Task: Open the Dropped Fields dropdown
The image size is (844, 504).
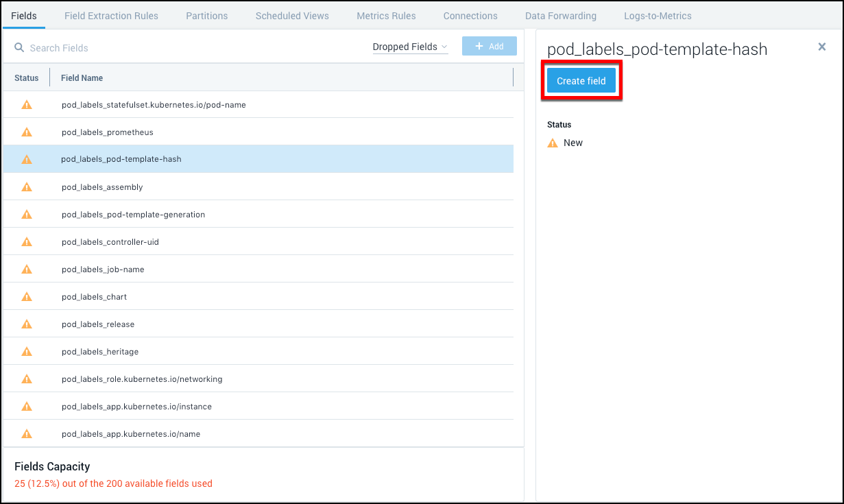Action: 409,47
